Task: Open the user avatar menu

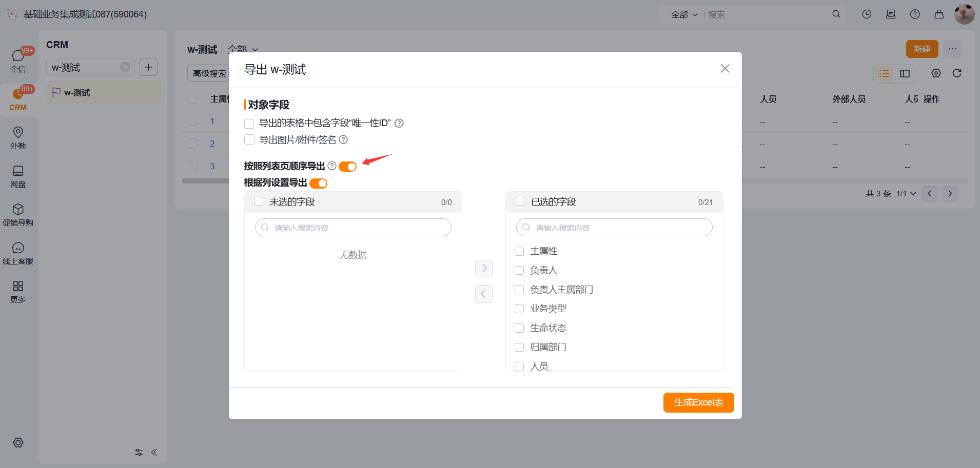Action: (964, 14)
